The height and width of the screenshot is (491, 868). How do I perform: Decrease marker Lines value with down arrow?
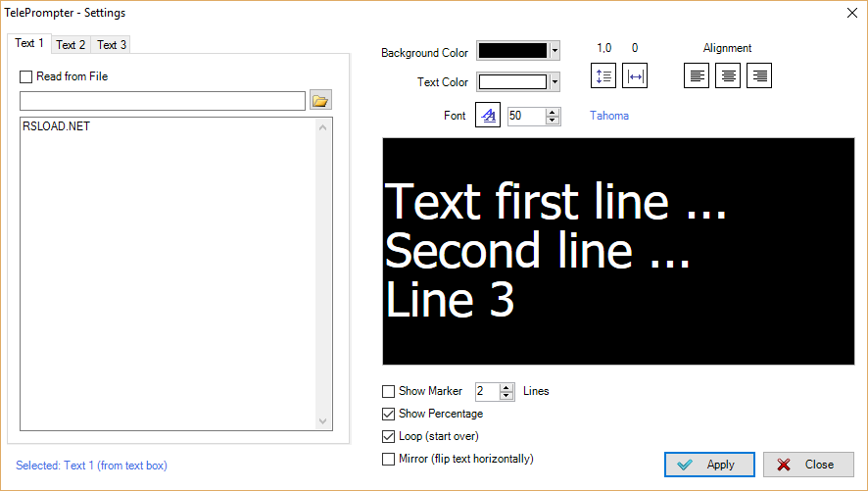(x=506, y=396)
